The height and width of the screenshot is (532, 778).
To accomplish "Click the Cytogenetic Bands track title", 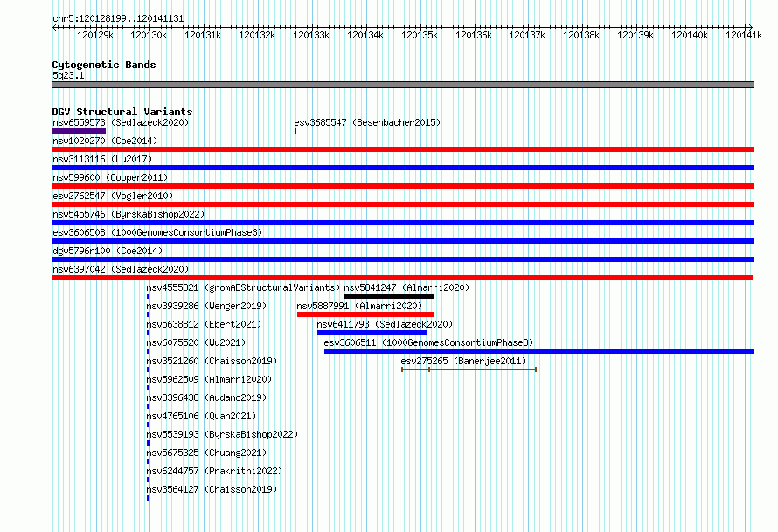I will coord(104,65).
